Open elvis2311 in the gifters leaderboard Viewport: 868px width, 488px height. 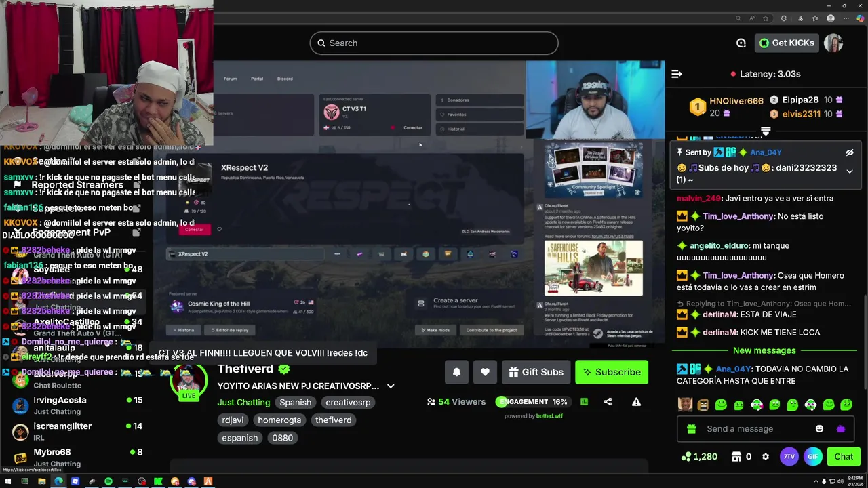coord(801,114)
